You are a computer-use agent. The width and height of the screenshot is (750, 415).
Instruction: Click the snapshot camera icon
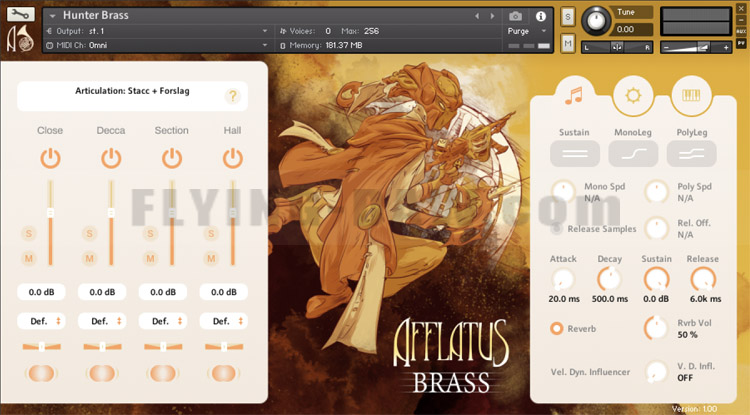coord(515,16)
